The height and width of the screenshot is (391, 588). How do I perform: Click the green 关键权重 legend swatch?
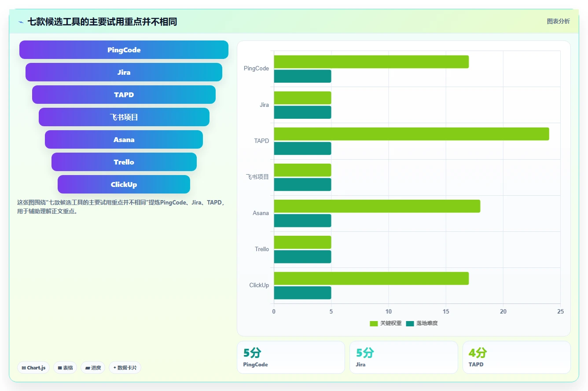click(x=374, y=323)
